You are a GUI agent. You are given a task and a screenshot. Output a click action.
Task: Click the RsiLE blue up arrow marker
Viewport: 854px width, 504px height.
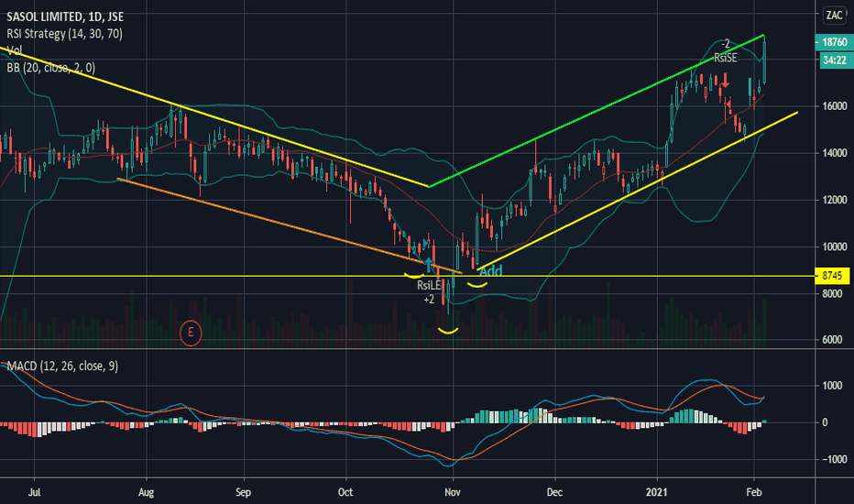pyautogui.click(x=429, y=265)
